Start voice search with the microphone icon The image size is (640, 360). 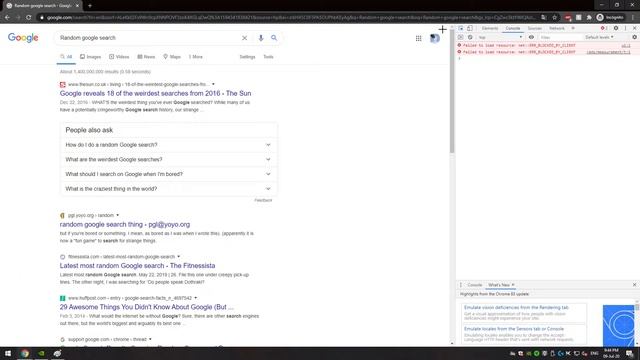260,38
